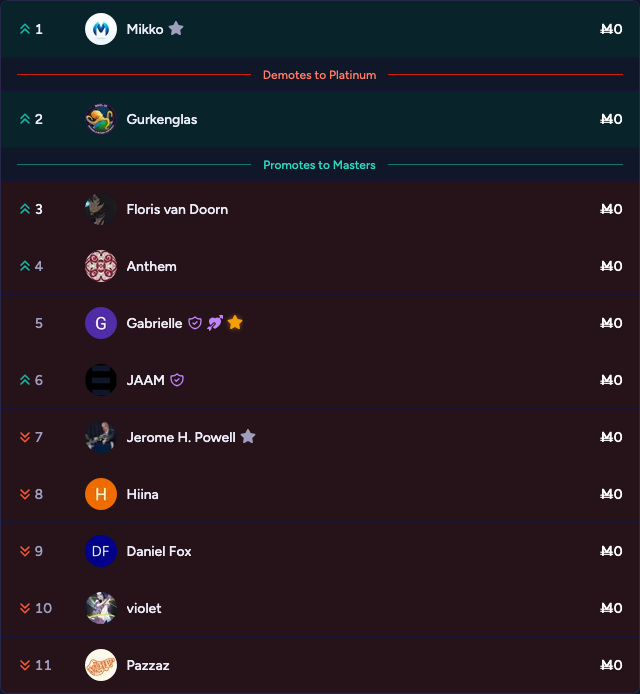Click the Daniel Fox username
The height and width of the screenshot is (694, 640).
(x=159, y=551)
